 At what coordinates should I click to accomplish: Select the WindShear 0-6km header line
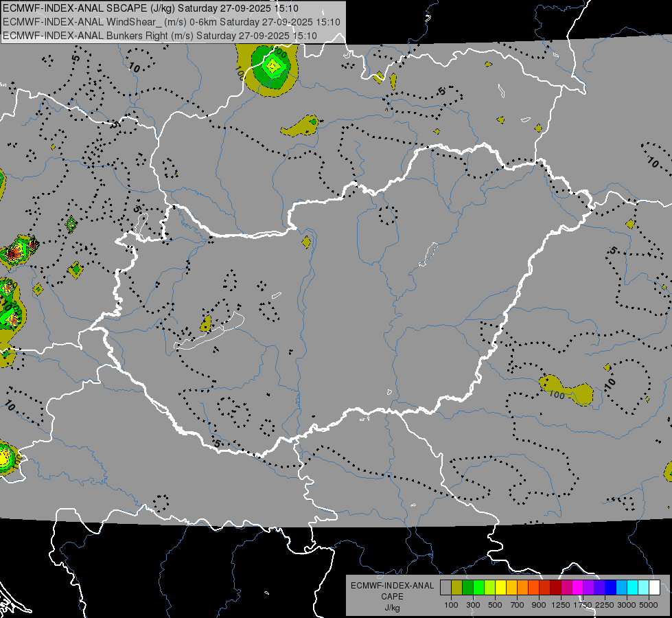coord(172,22)
